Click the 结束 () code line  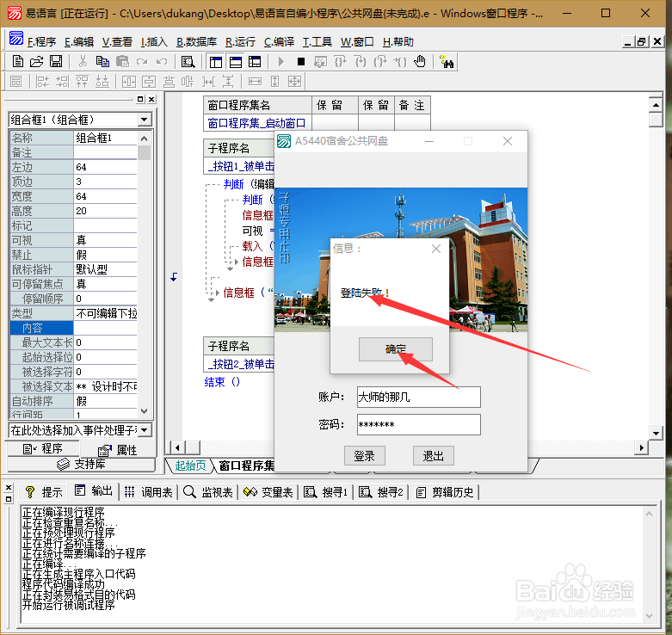click(x=222, y=382)
